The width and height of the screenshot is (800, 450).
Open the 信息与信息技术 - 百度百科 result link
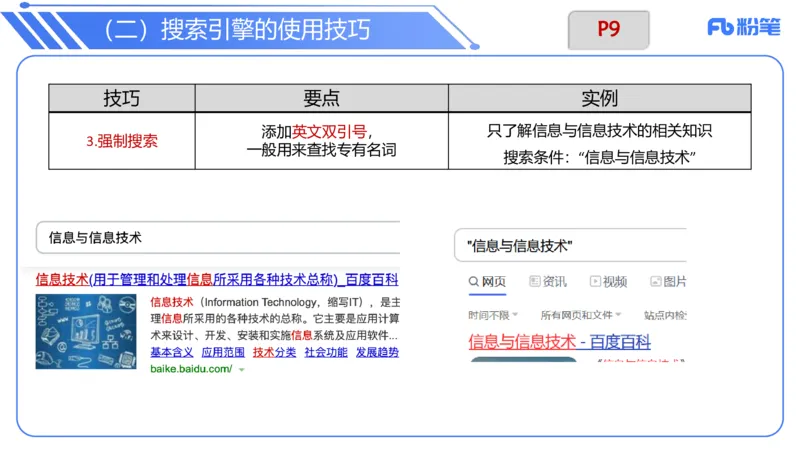coord(560,342)
